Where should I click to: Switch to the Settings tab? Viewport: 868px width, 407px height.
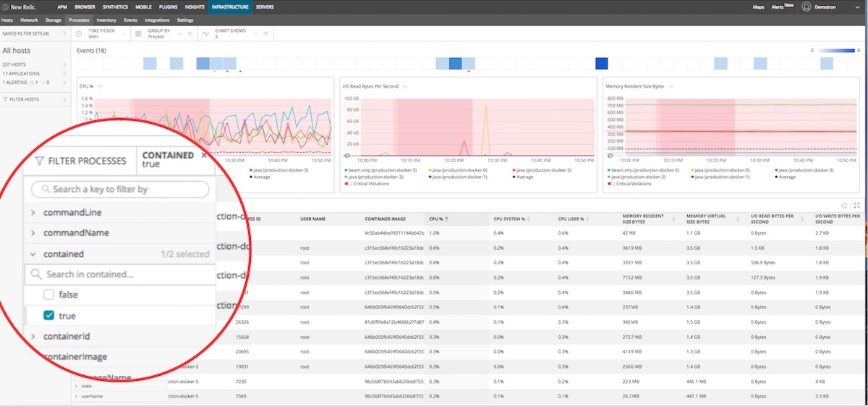(x=185, y=20)
